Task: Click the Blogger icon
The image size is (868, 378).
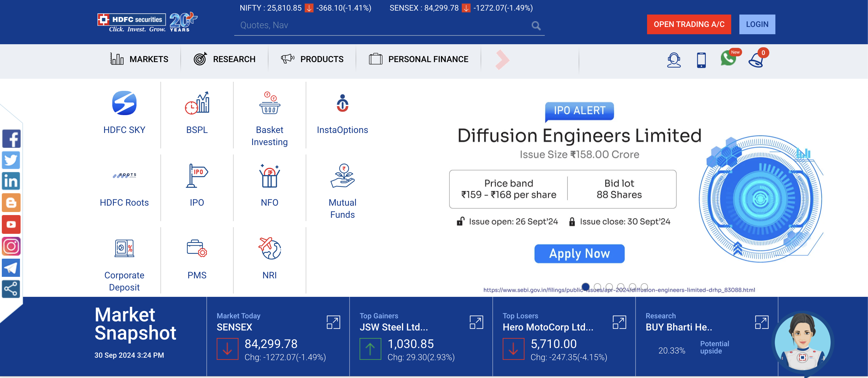Action: [x=11, y=203]
